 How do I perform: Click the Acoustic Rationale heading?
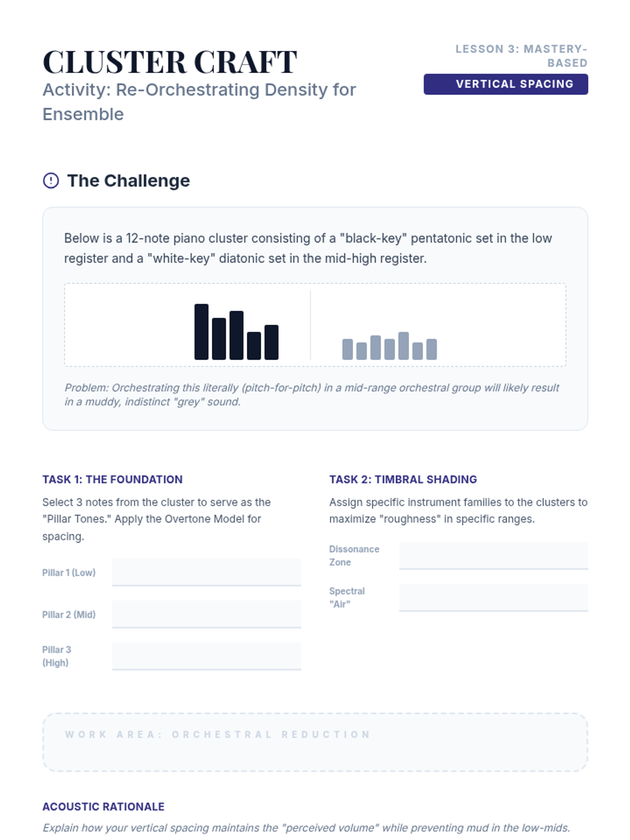pos(103,806)
